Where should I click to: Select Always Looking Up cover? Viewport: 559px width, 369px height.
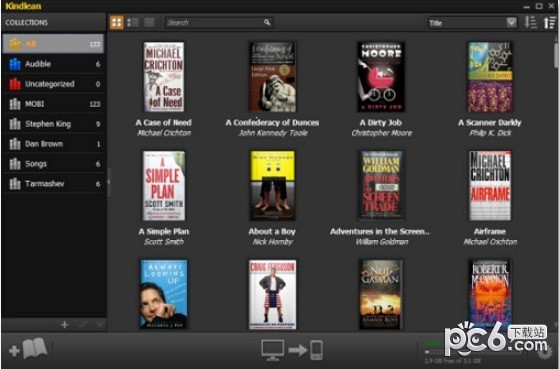164,294
